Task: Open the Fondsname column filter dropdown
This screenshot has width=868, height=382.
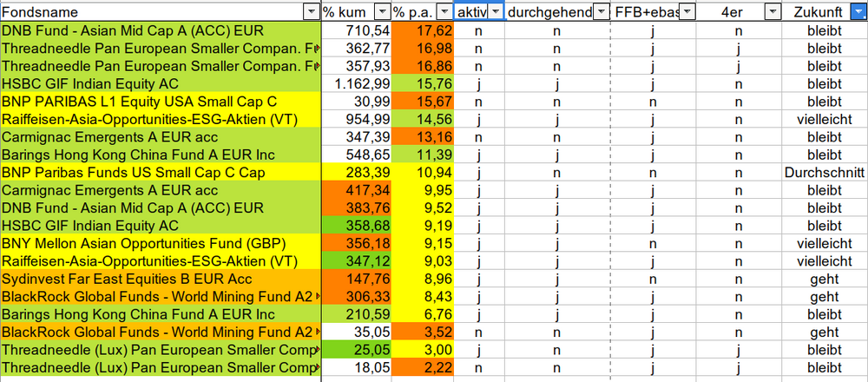Action: pyautogui.click(x=311, y=11)
